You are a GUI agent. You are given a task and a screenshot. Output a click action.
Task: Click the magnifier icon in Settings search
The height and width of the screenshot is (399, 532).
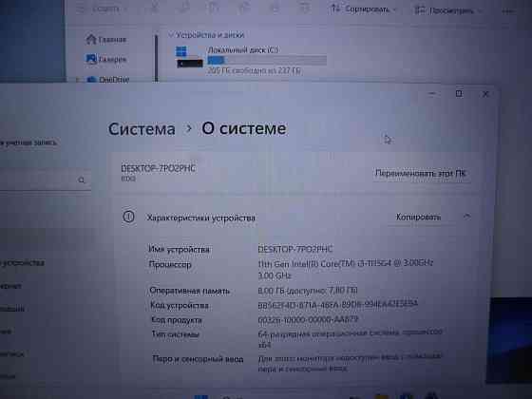click(x=82, y=180)
